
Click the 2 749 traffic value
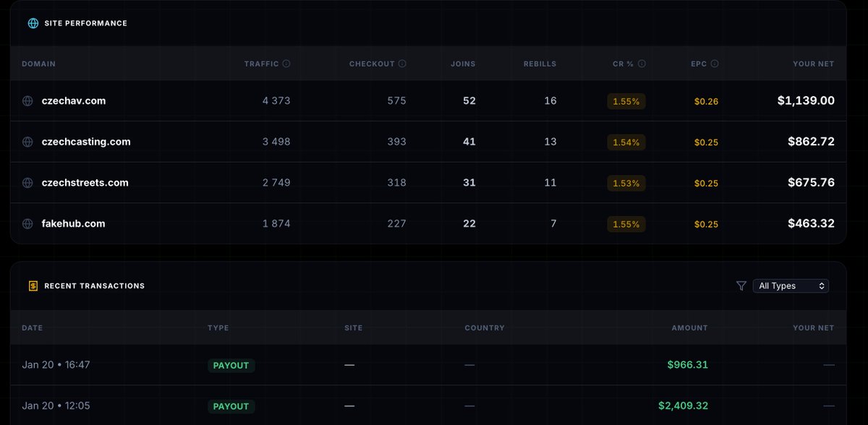click(276, 183)
